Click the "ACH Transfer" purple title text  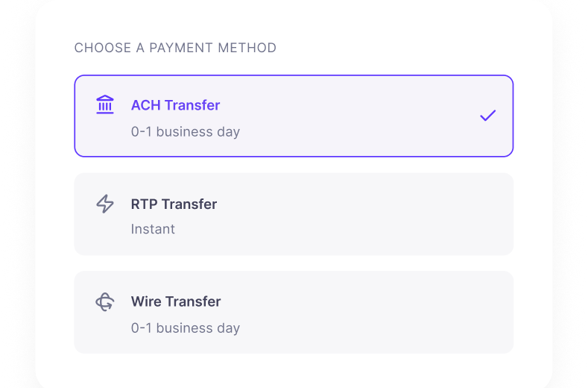point(175,105)
